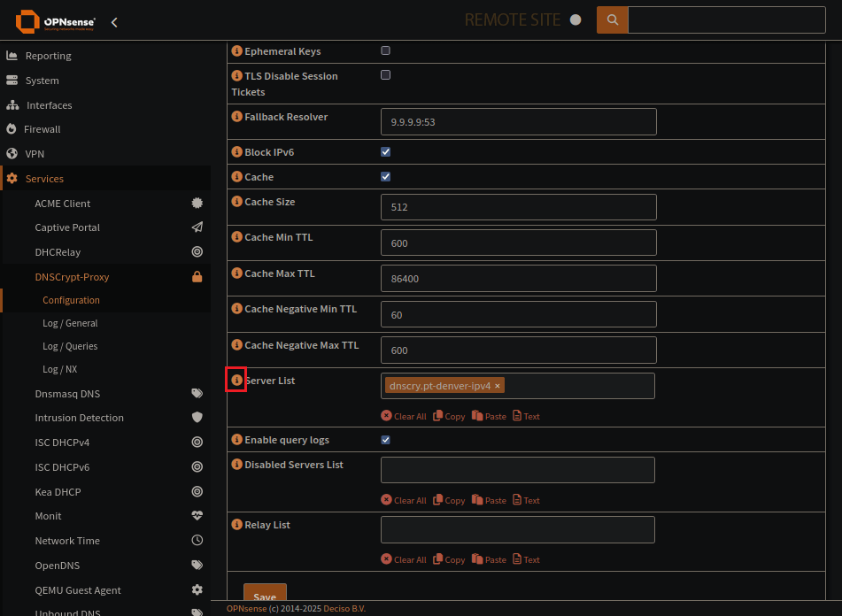Image resolution: width=842 pixels, height=616 pixels.
Task: Click the Cache Size input field
Action: [x=519, y=207]
